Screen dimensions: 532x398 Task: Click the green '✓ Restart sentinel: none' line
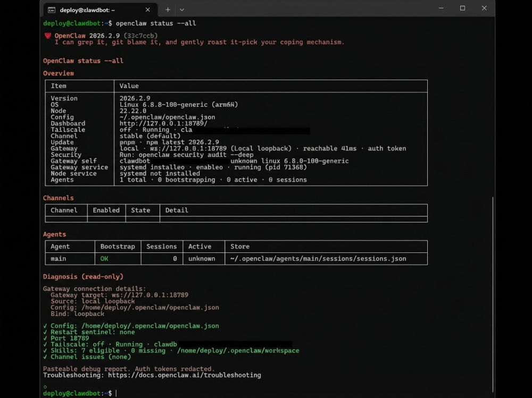89,332
